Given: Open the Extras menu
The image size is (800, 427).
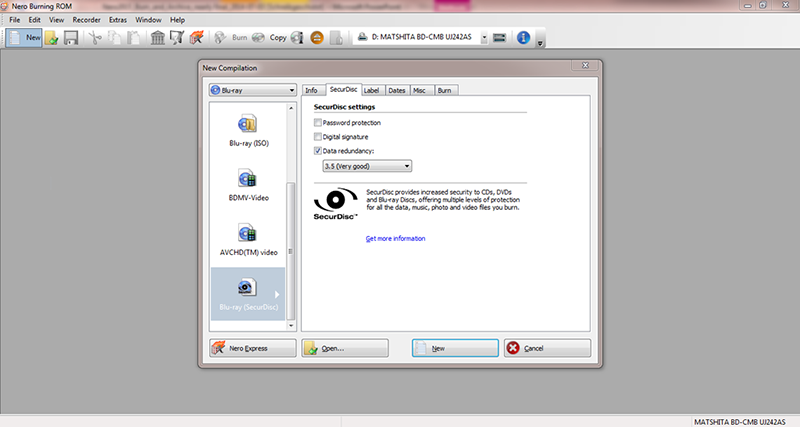Looking at the screenshot, I should (117, 20).
